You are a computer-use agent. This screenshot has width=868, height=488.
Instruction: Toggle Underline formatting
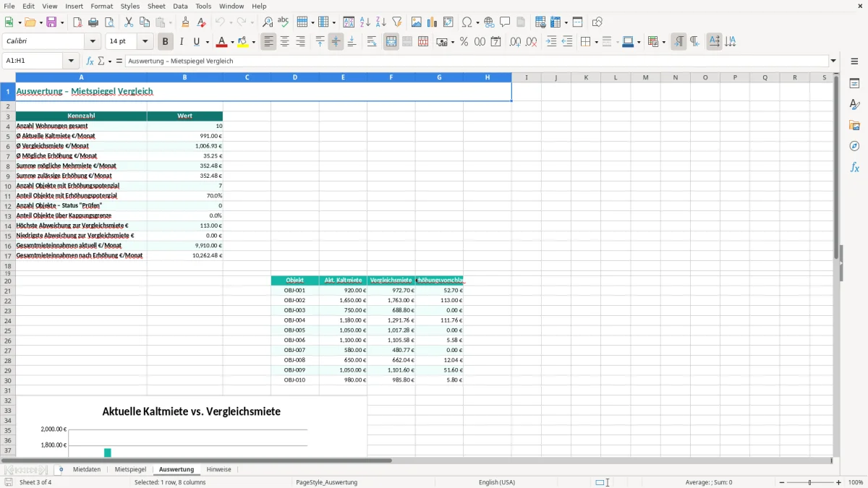coord(196,42)
